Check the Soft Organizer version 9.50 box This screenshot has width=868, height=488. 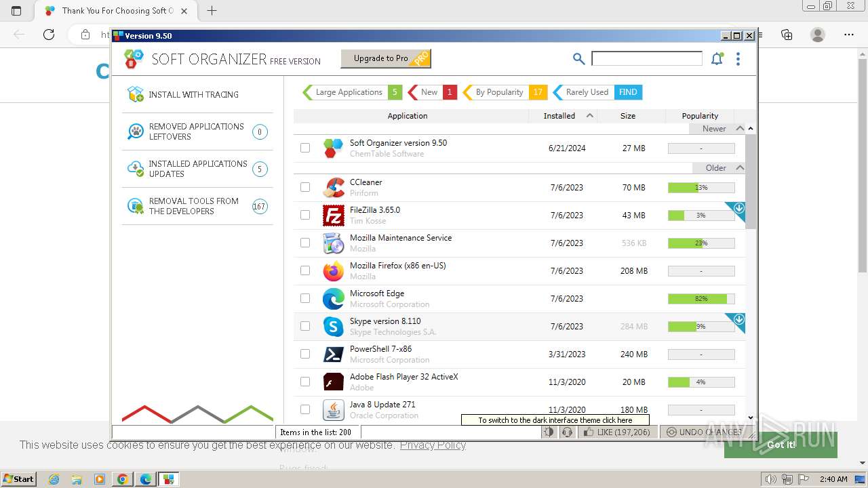[x=305, y=148]
